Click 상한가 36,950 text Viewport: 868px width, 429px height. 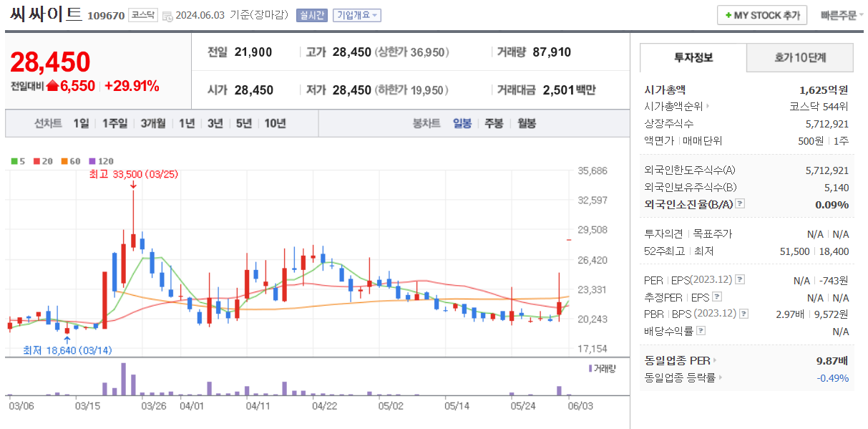[411, 52]
